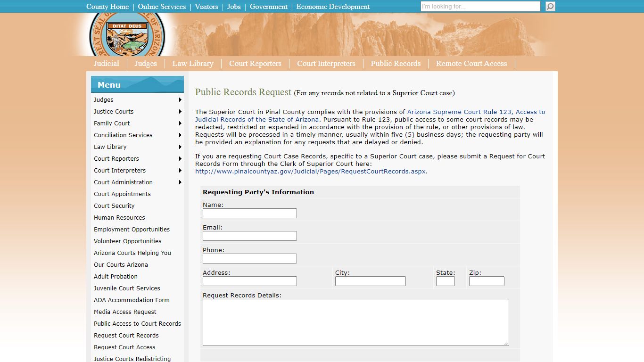
Task: Click the State input field
Action: 446,281
